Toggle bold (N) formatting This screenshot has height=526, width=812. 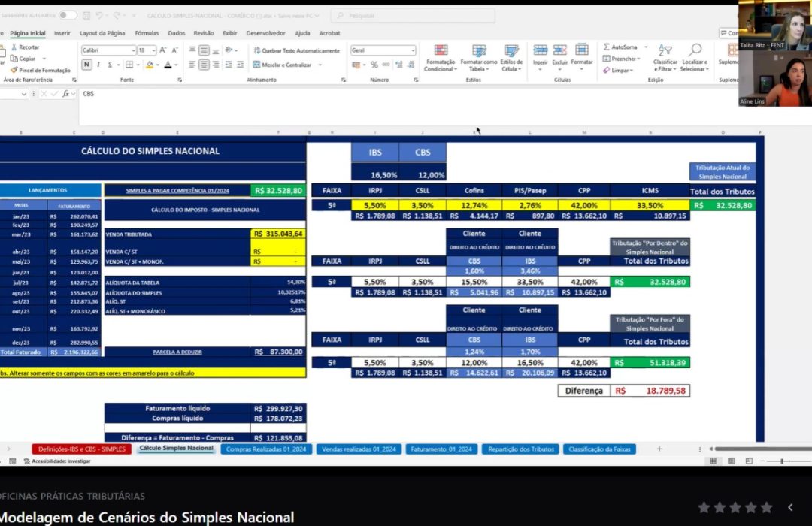point(86,65)
